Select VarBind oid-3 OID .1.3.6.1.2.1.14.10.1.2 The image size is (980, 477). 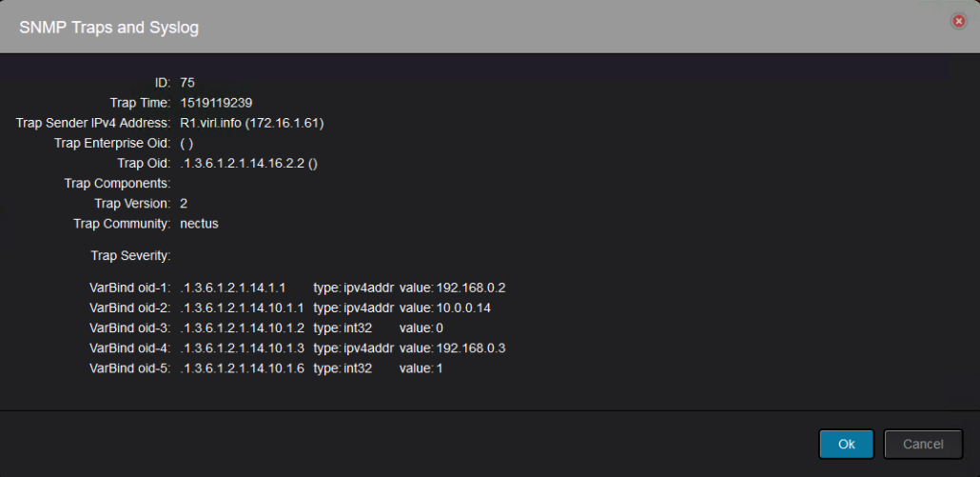click(x=242, y=328)
